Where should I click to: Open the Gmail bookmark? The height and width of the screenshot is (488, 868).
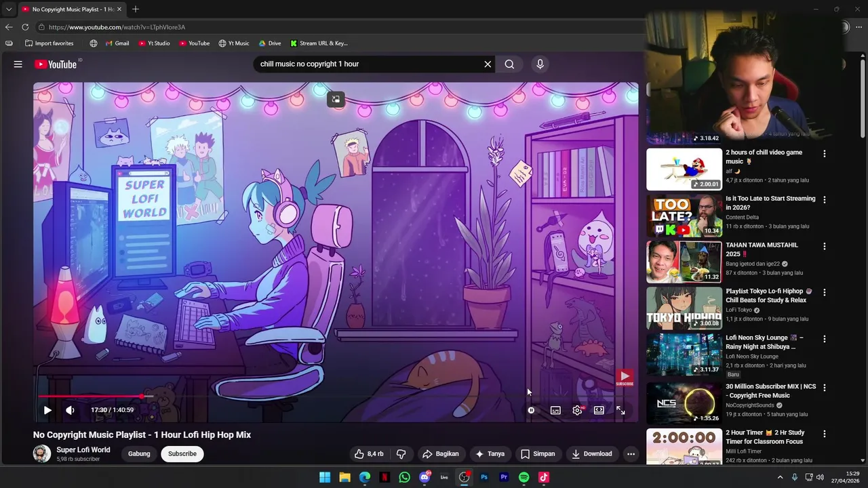pyautogui.click(x=116, y=43)
